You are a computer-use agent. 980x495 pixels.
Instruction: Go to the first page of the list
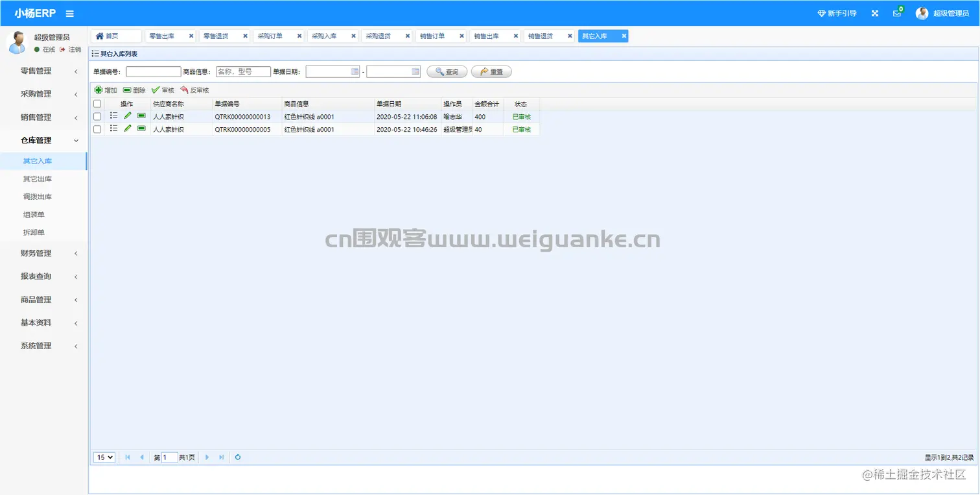pyautogui.click(x=128, y=457)
